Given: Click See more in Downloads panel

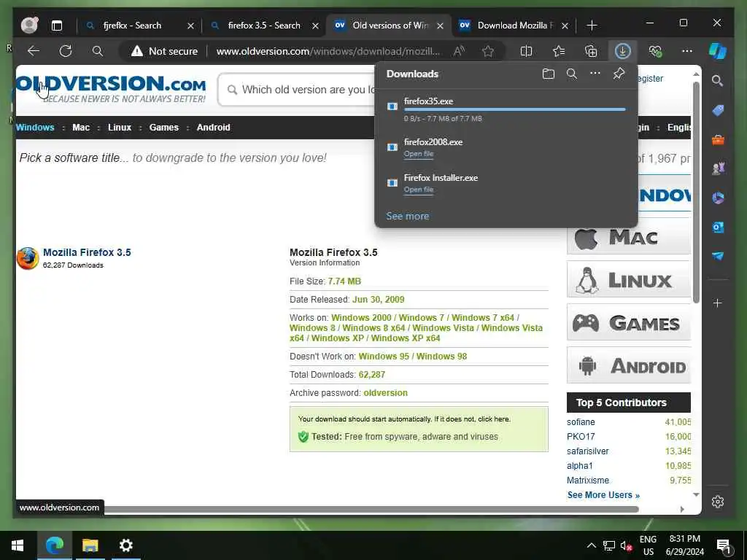Looking at the screenshot, I should click(407, 216).
